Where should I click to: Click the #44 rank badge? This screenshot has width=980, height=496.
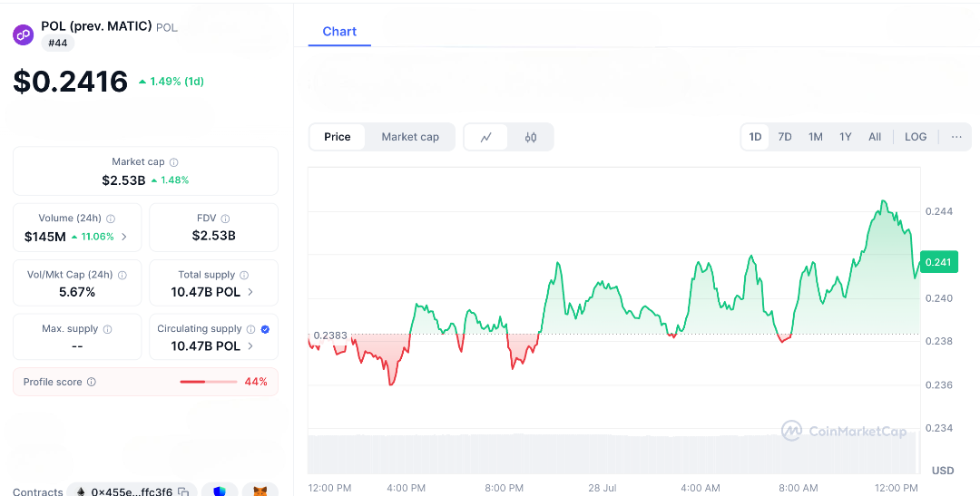click(x=58, y=44)
